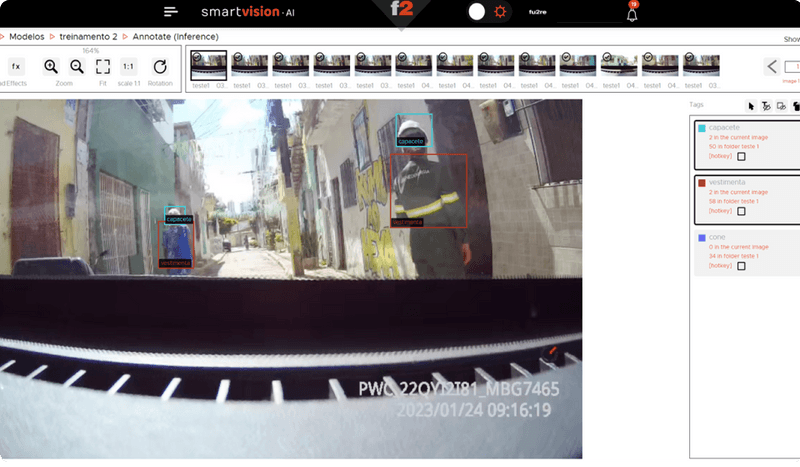
Task: Fit image to view
Action: click(x=103, y=66)
